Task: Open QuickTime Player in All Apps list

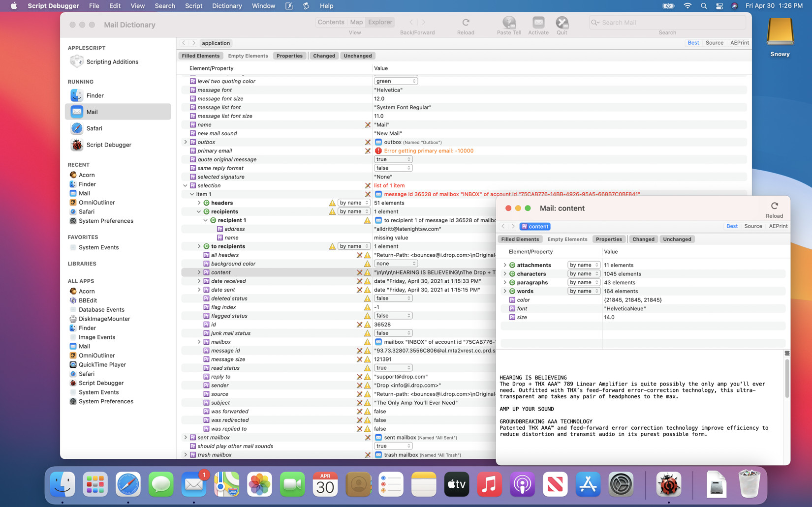Action: (102, 365)
